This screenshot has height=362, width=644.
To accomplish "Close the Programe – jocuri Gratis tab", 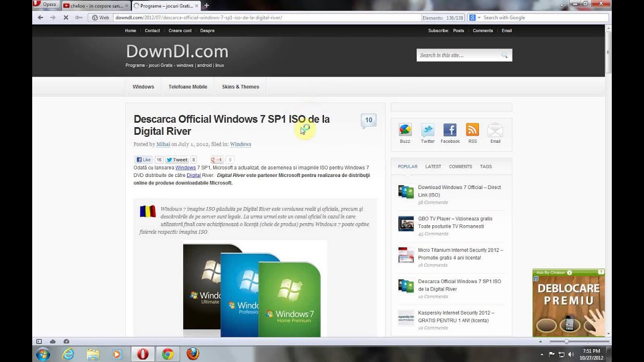I will tap(197, 6).
